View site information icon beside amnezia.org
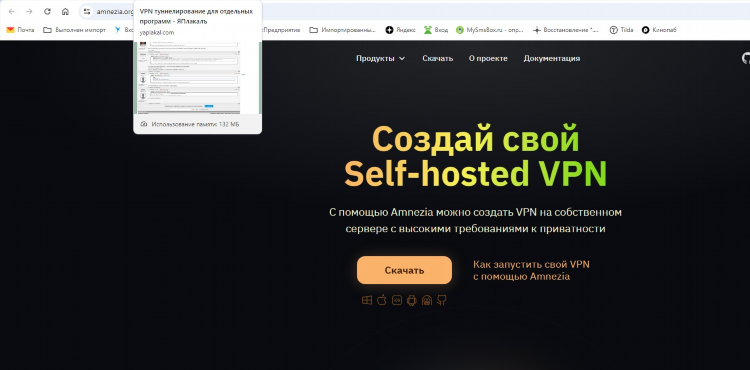This screenshot has width=750, height=370. [x=87, y=11]
